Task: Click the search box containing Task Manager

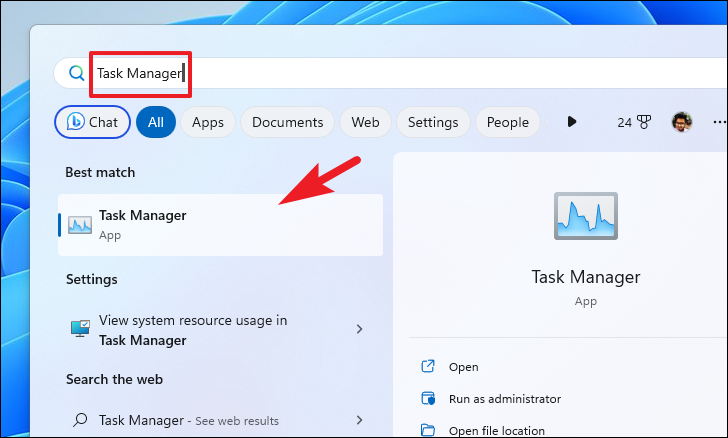Action: coord(390,73)
